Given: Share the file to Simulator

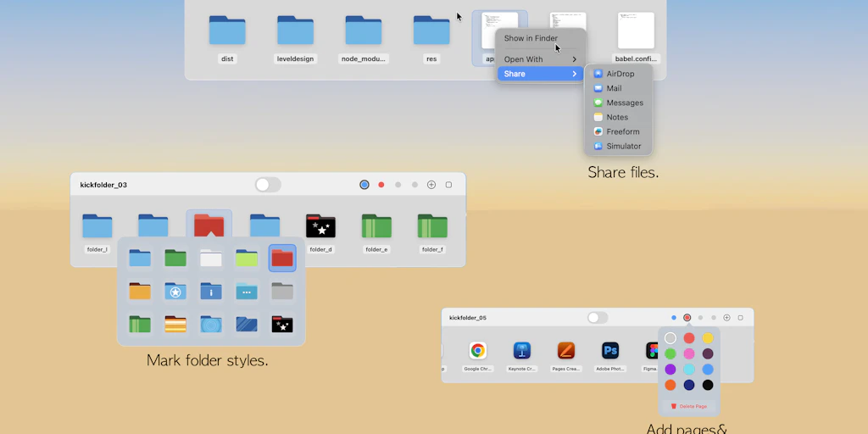Looking at the screenshot, I should pos(618,146).
